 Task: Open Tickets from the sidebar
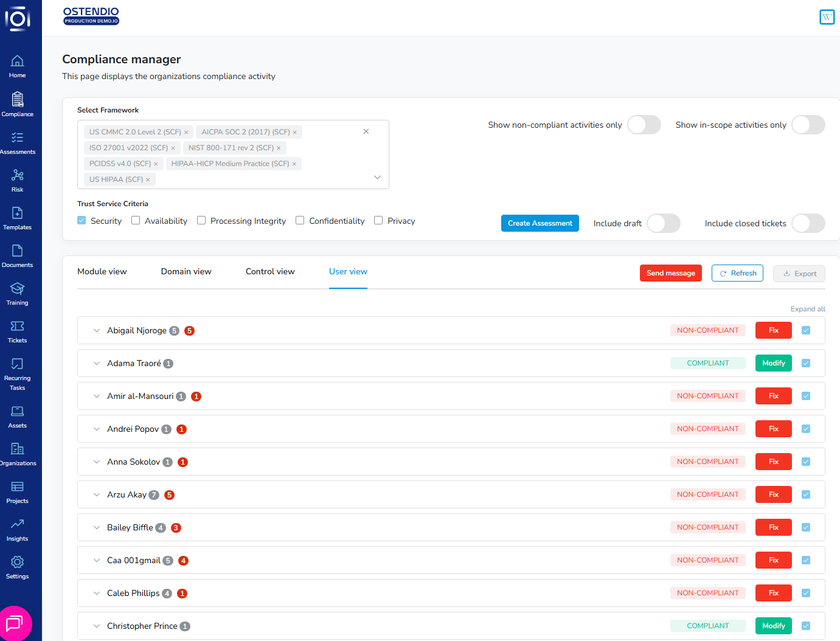click(x=17, y=327)
